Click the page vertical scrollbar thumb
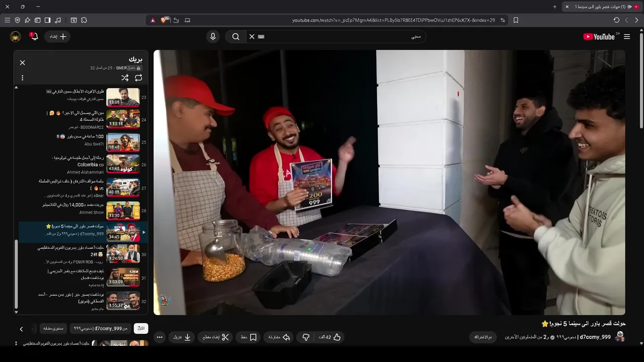This screenshot has width=644, height=362. 641,79
